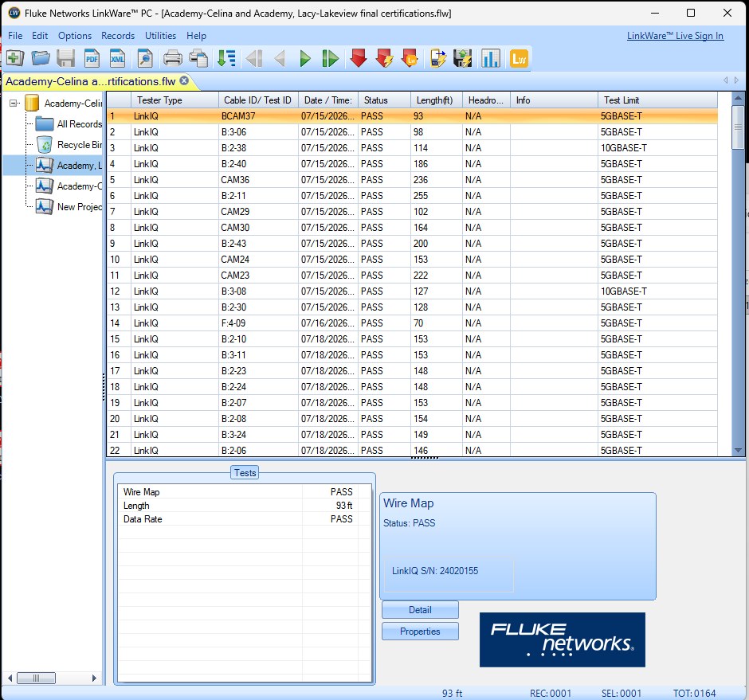Import from tester using plain red arrow icon
This screenshot has height=700, width=749.
[359, 58]
